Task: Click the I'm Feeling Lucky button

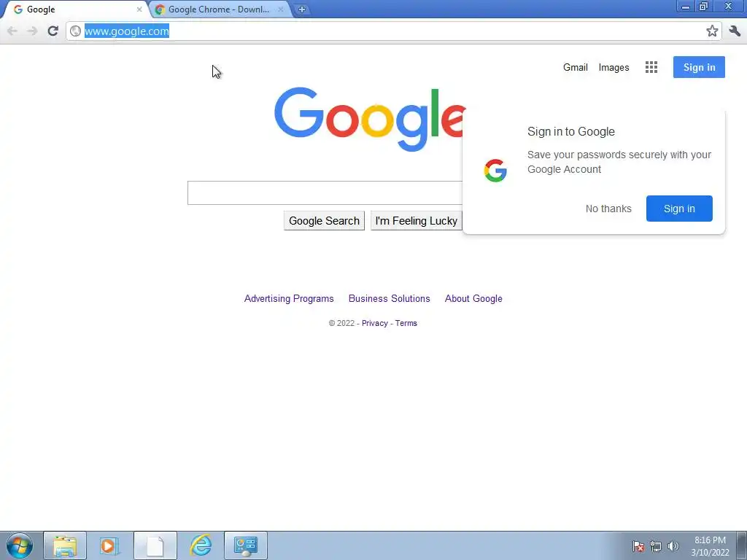Action: point(416,220)
